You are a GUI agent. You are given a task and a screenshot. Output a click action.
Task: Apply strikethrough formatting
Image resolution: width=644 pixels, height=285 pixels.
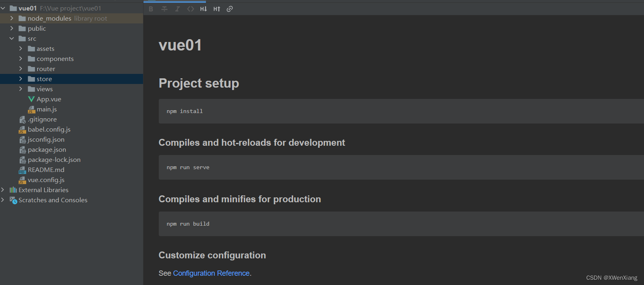(164, 9)
